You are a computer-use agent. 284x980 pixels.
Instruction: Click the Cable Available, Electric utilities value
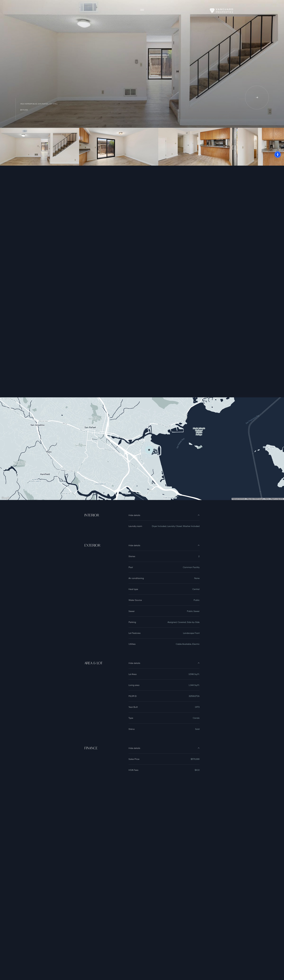point(188,644)
